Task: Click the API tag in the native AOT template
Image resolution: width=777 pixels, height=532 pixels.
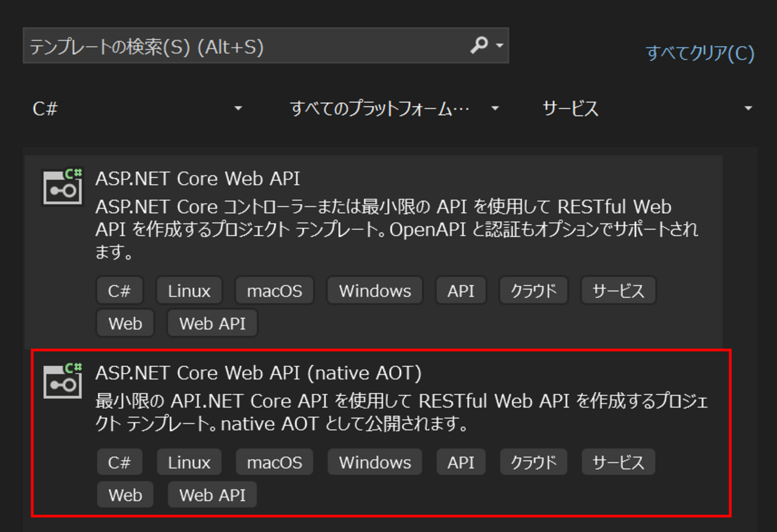Action: pyautogui.click(x=461, y=463)
